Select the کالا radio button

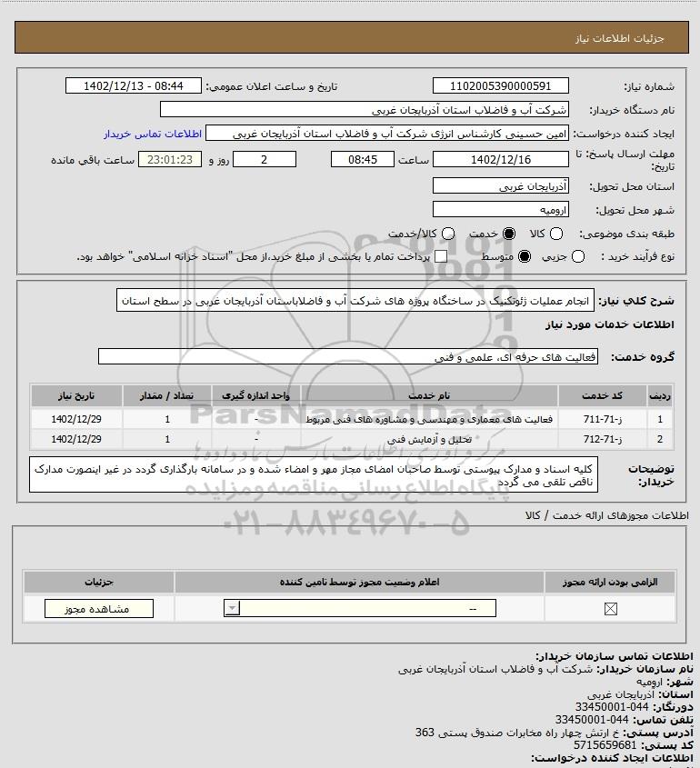click(556, 234)
